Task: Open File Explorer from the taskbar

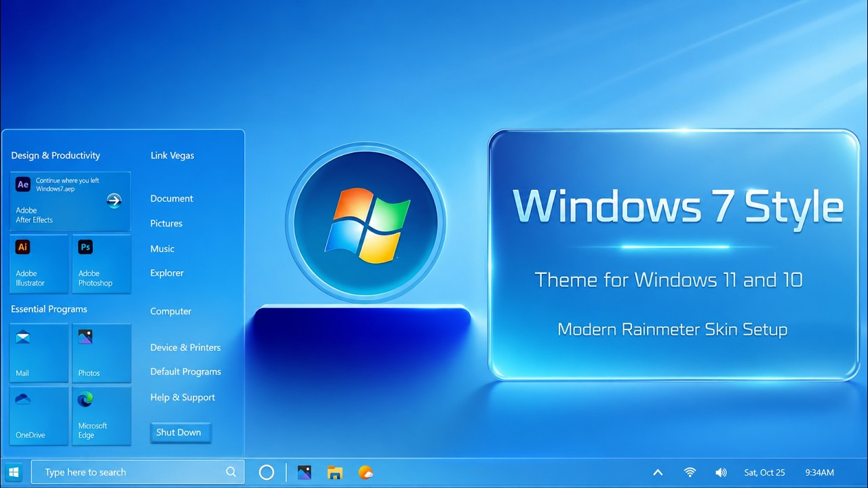Action: pos(335,472)
